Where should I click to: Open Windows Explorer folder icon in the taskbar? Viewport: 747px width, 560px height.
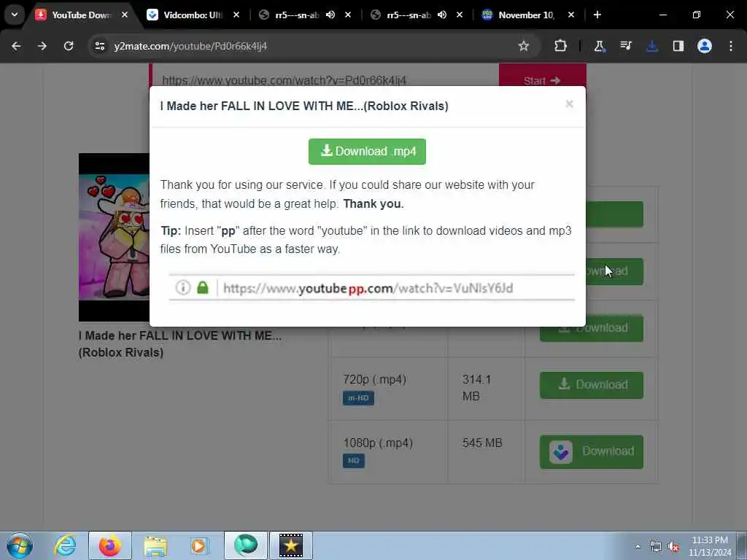[x=155, y=545]
